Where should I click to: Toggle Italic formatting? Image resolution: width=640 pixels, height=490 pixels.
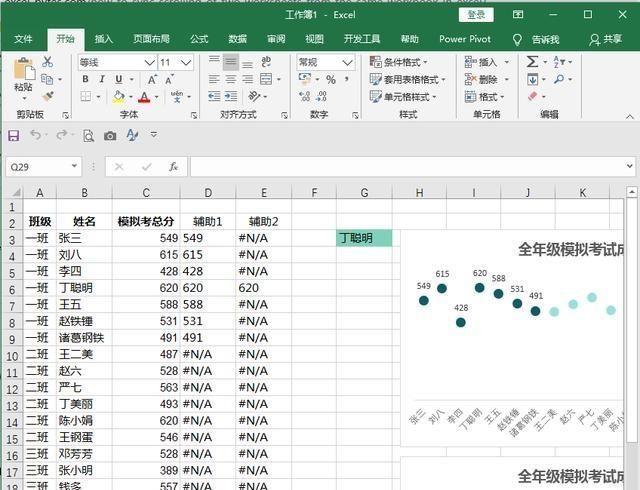click(102, 79)
